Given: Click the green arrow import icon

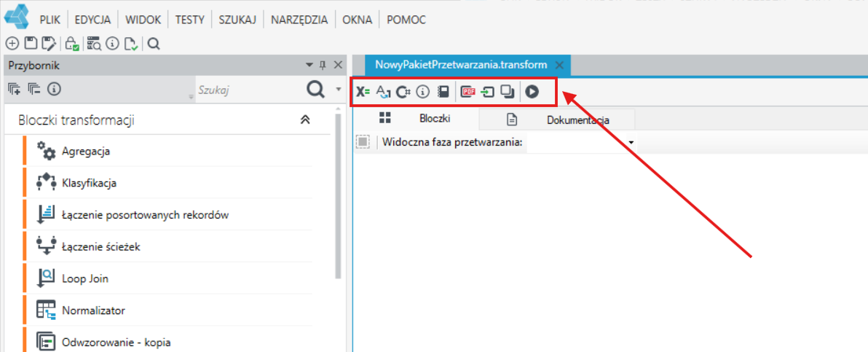Looking at the screenshot, I should (488, 92).
